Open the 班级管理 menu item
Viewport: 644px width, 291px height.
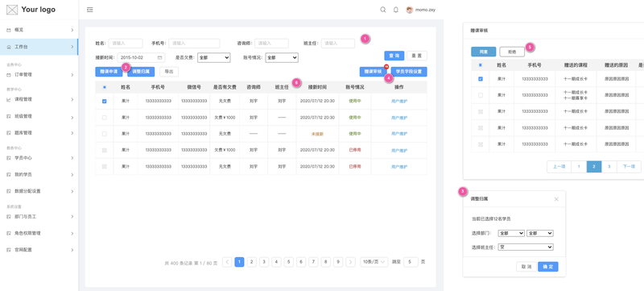tap(39, 116)
